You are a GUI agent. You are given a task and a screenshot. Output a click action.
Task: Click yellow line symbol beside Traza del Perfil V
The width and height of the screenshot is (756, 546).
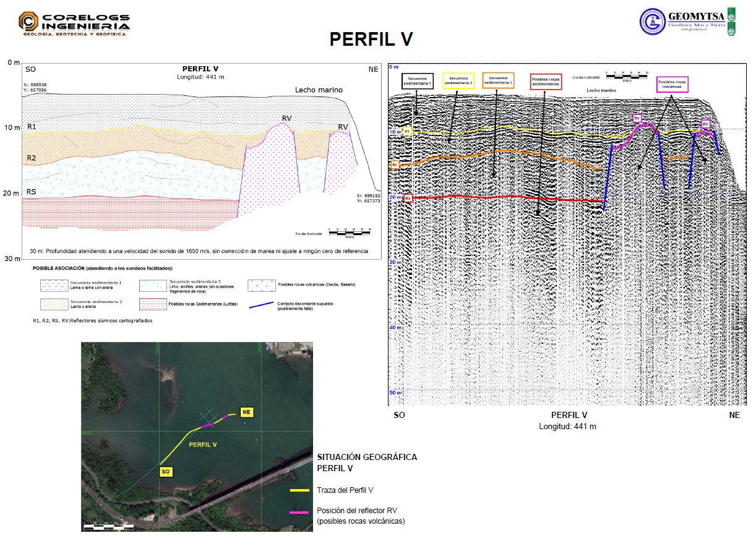coord(299,490)
